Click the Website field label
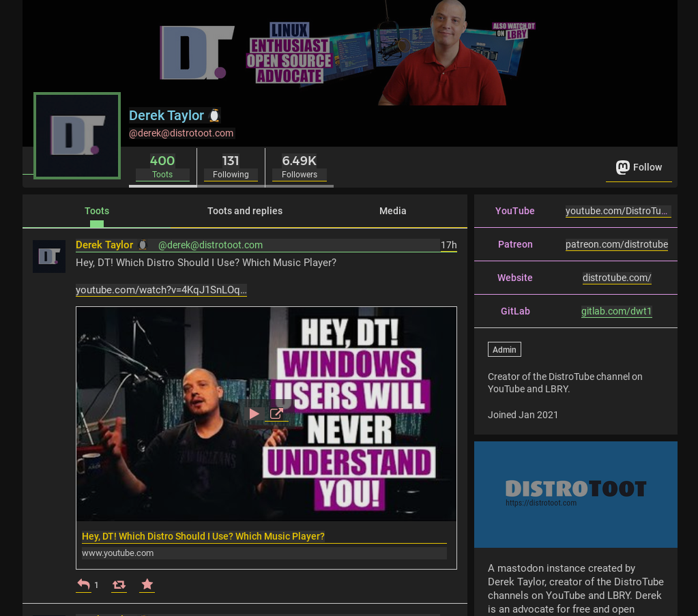Viewport: 698px width, 616px height. [x=515, y=278]
